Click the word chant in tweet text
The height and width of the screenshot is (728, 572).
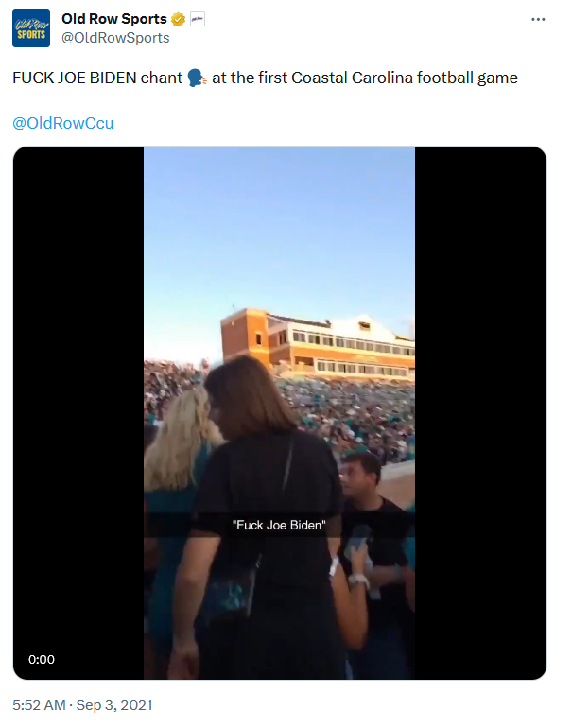coord(162,78)
